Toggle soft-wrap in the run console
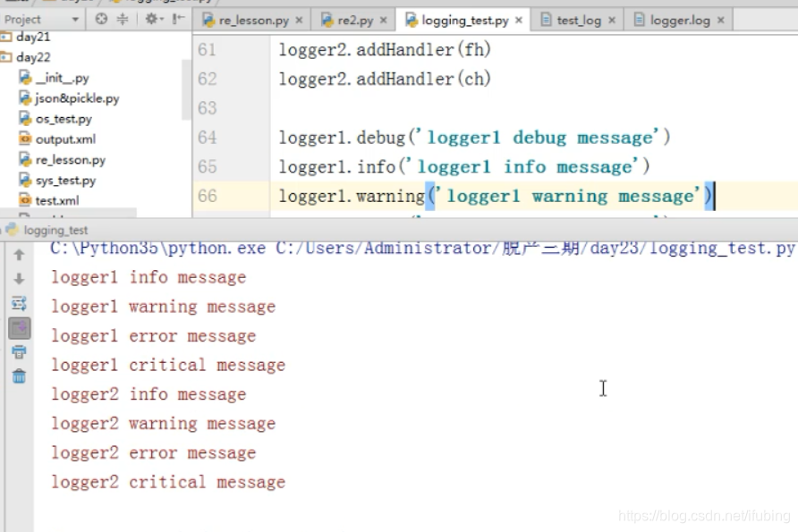798x532 pixels. tap(19, 304)
